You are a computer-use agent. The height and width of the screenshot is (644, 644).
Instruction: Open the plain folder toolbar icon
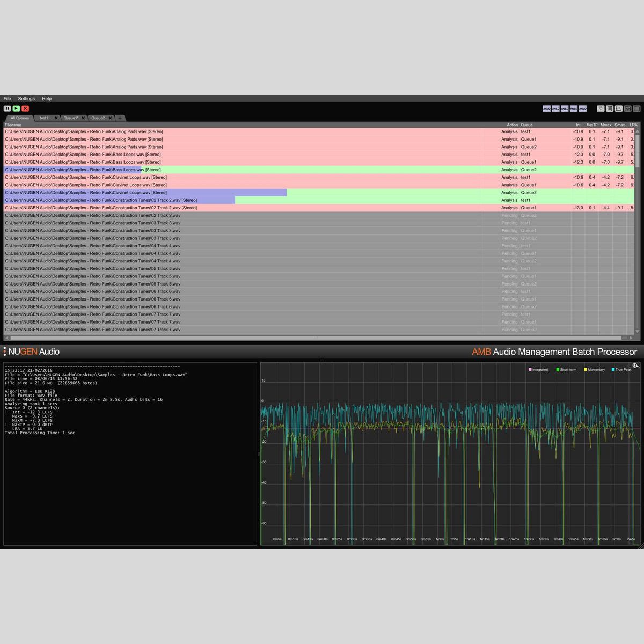coord(637,108)
